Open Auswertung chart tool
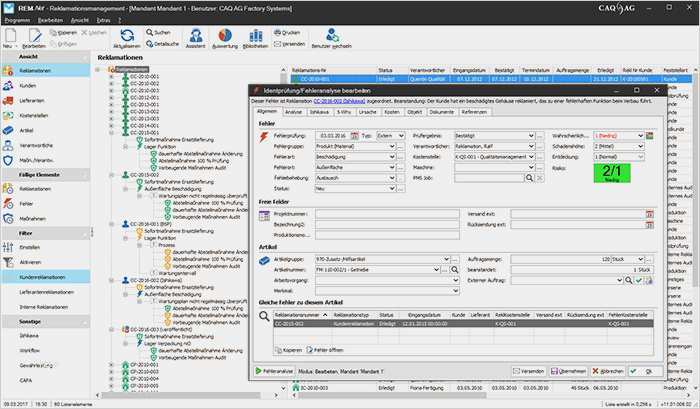Screen dimensions: 700x409 pyautogui.click(x=225, y=37)
